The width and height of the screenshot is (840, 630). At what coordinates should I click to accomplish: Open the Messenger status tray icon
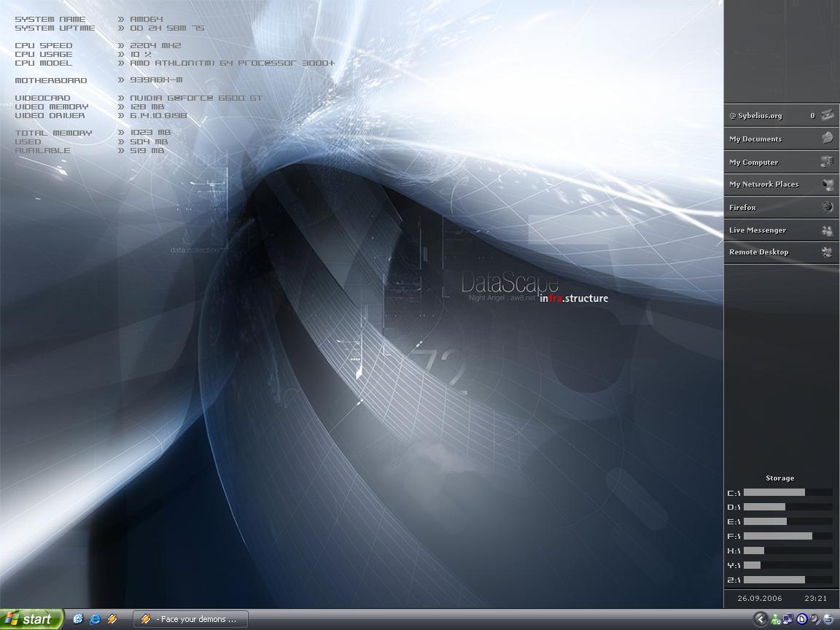click(776, 619)
